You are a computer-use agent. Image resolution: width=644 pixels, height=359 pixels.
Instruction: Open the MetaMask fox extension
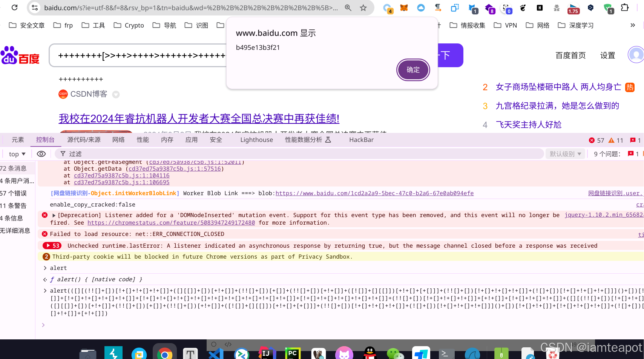point(404,8)
